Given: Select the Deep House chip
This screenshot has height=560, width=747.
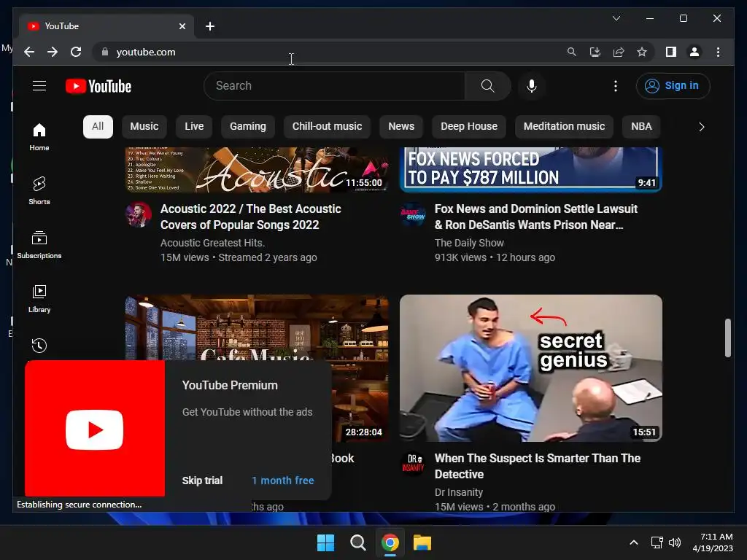Looking at the screenshot, I should pos(469,126).
